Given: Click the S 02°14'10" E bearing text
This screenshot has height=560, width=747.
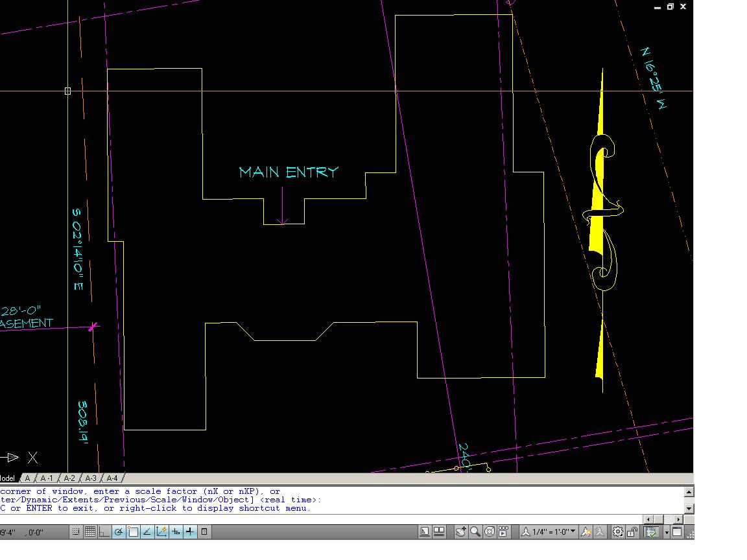Looking at the screenshot, I should [78, 249].
